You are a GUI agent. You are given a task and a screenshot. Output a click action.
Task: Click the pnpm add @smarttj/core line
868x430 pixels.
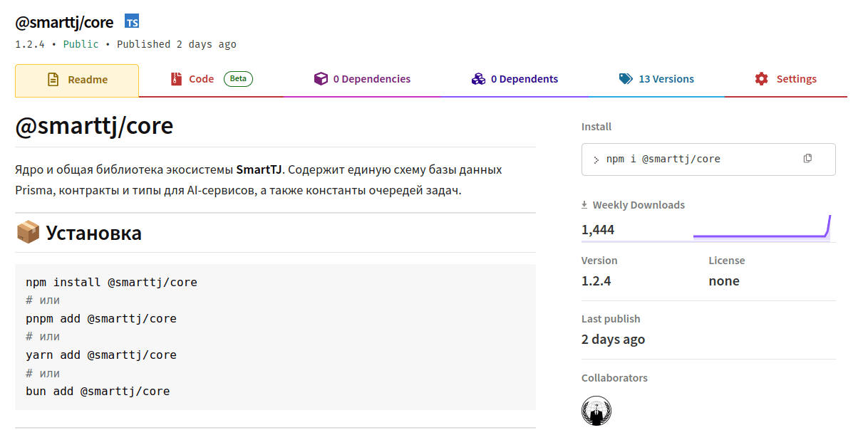pos(101,318)
